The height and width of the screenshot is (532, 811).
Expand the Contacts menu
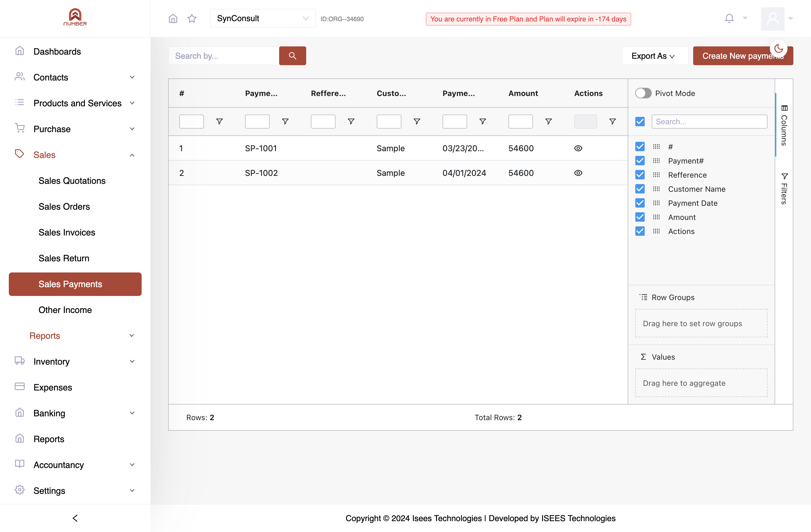75,77
